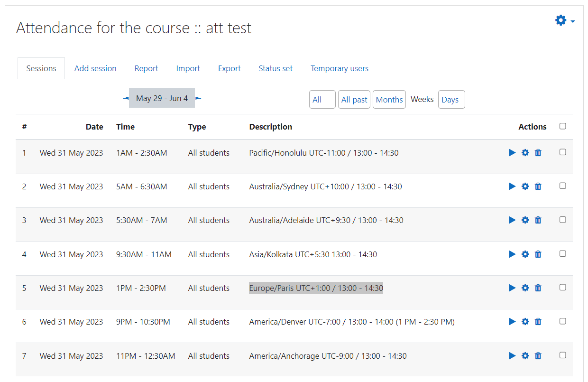Image resolution: width=588 pixels, height=382 pixels.
Task: Take attendance for the Asia/Kolkata session
Action: pos(512,254)
